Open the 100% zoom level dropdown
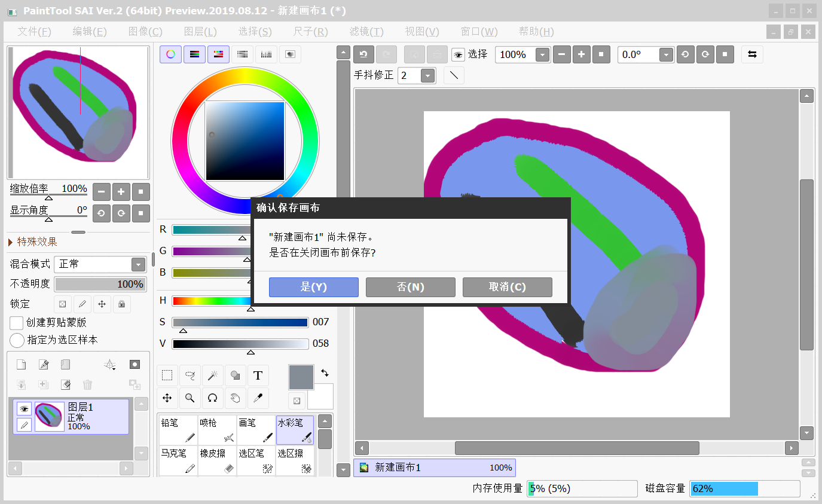Image resolution: width=822 pixels, height=504 pixels. (542, 54)
